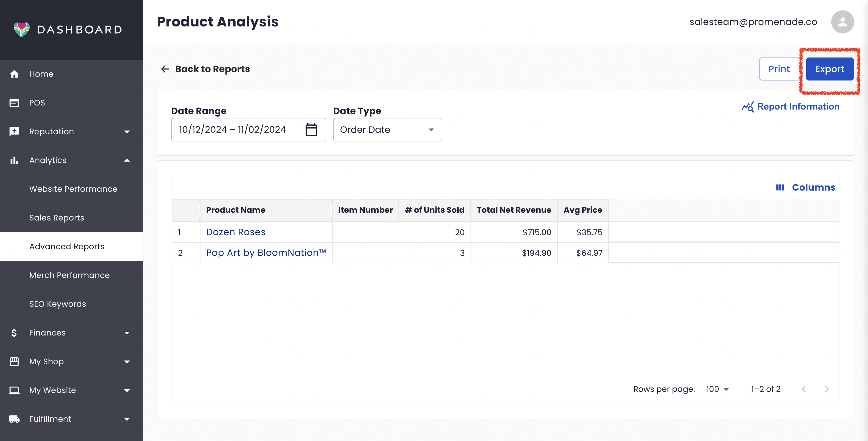
Task: Collapse the Analytics menu arrow
Action: coord(127,160)
